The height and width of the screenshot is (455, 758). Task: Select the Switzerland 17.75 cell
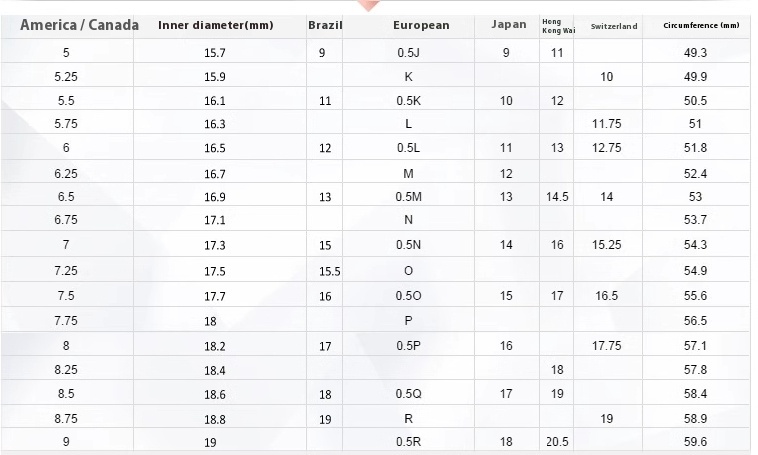pos(607,346)
